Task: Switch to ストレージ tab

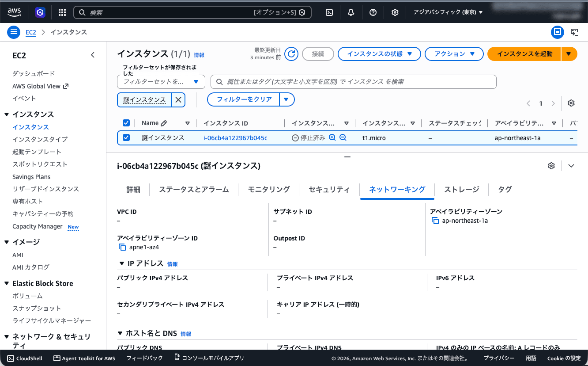Action: coord(462,190)
